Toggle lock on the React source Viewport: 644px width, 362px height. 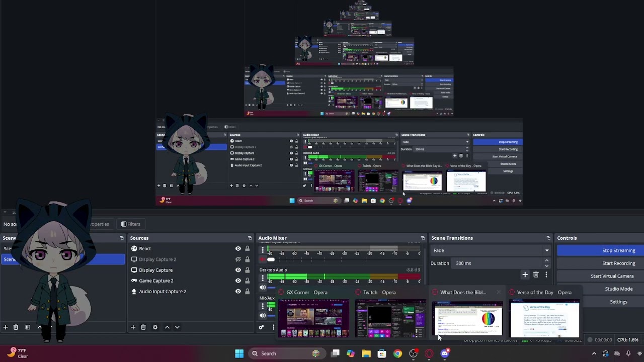click(247, 248)
